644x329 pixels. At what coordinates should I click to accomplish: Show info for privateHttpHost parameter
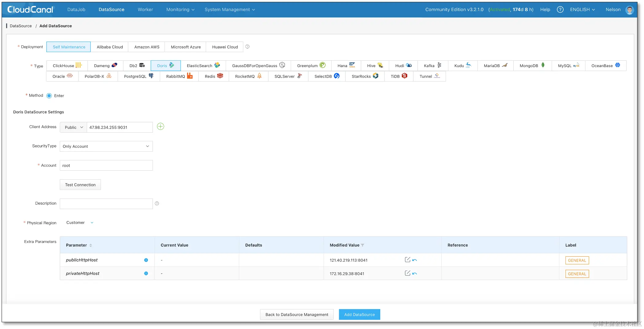[146, 274]
